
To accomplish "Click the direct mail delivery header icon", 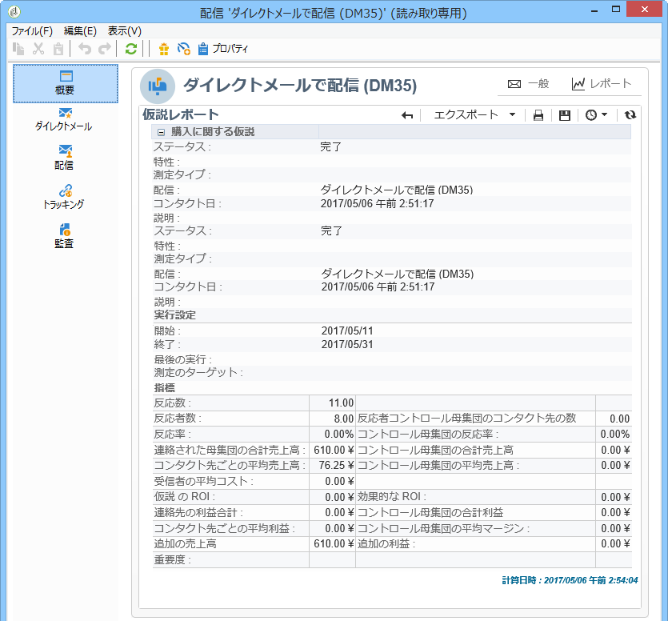I will [x=158, y=86].
